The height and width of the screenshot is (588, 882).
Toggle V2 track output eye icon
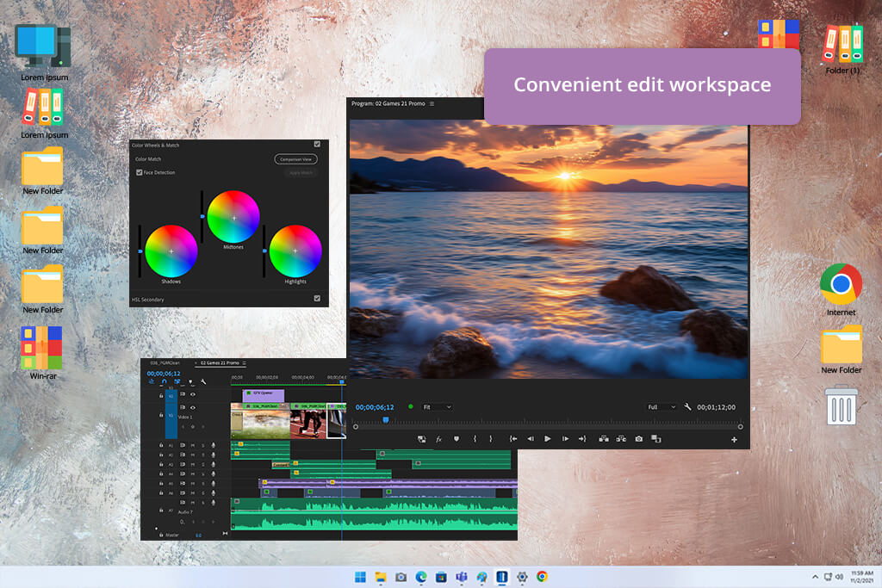[x=193, y=394]
